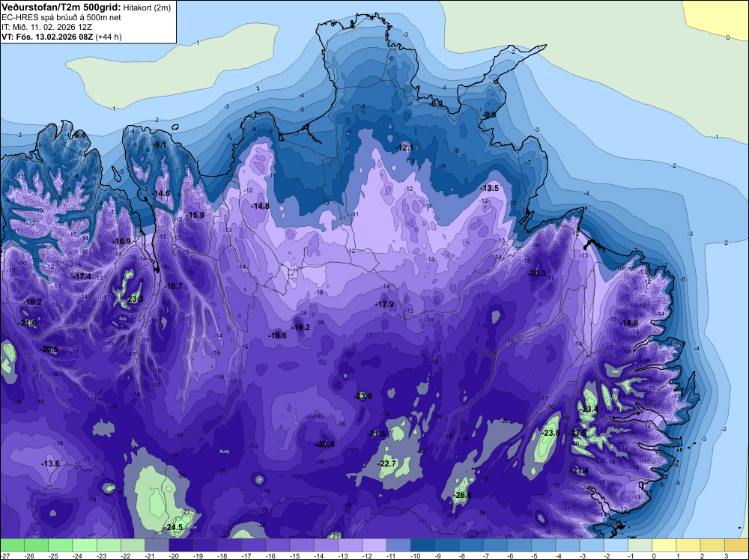Click the bold '-23.8' temperature value
The height and width of the screenshot is (560, 749).
click(x=551, y=433)
